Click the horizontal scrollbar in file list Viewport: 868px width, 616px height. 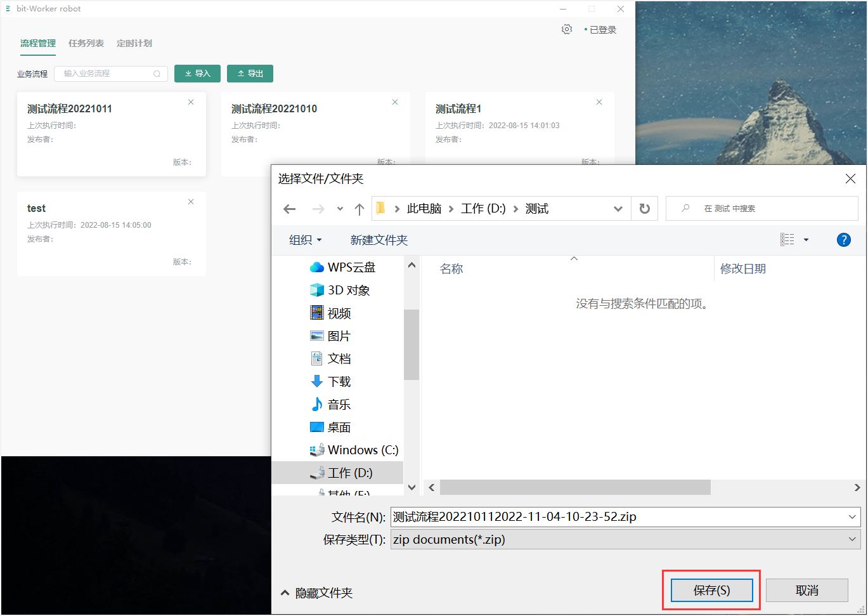[x=575, y=487]
